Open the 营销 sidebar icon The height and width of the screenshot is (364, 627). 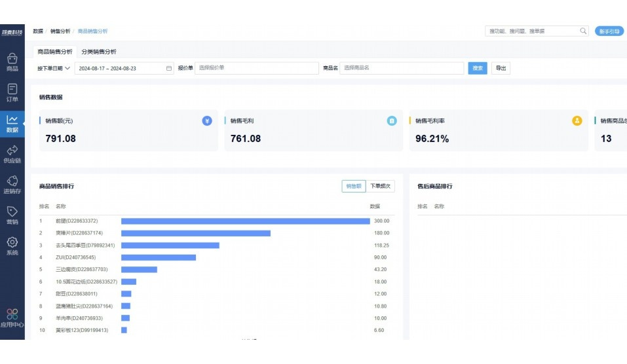pyautogui.click(x=12, y=215)
